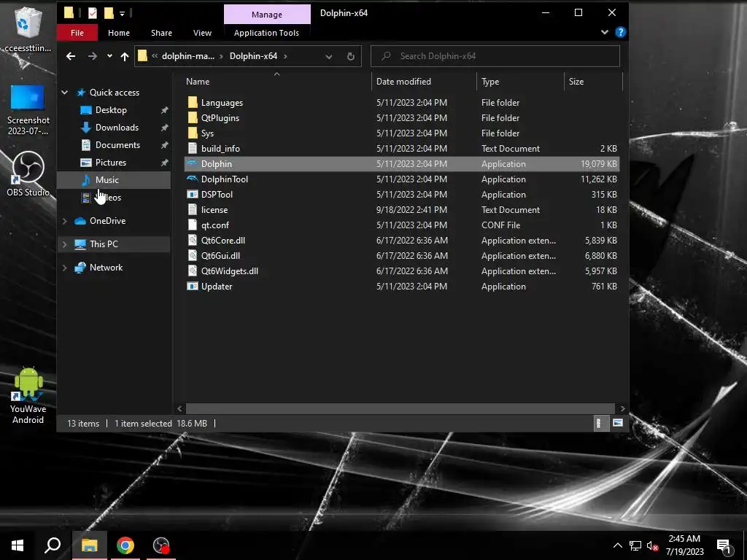747x560 pixels.
Task: Click the Manage contextual tab
Action: 267,15
